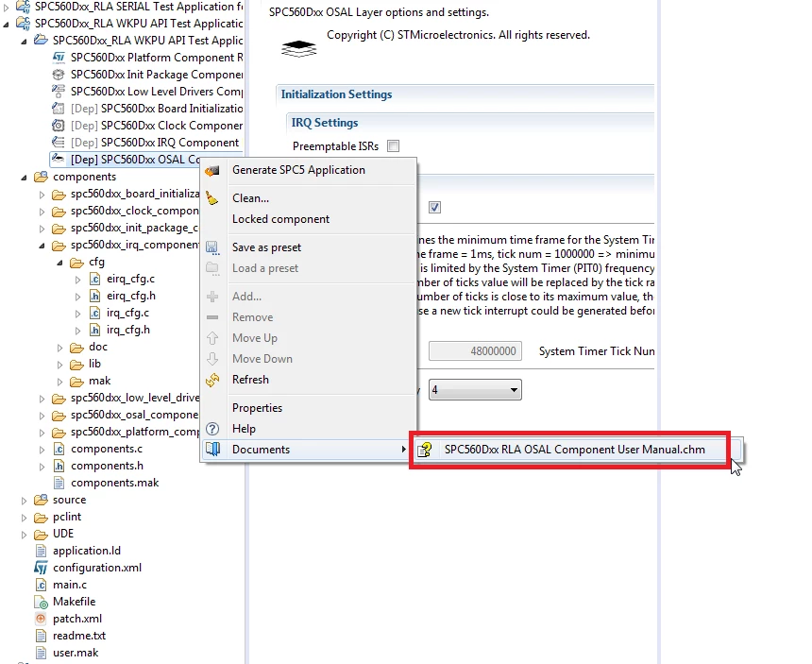Uncheck the ticked checkbox behind the context menu
Image resolution: width=812 pixels, height=664 pixels.
pyautogui.click(x=434, y=208)
